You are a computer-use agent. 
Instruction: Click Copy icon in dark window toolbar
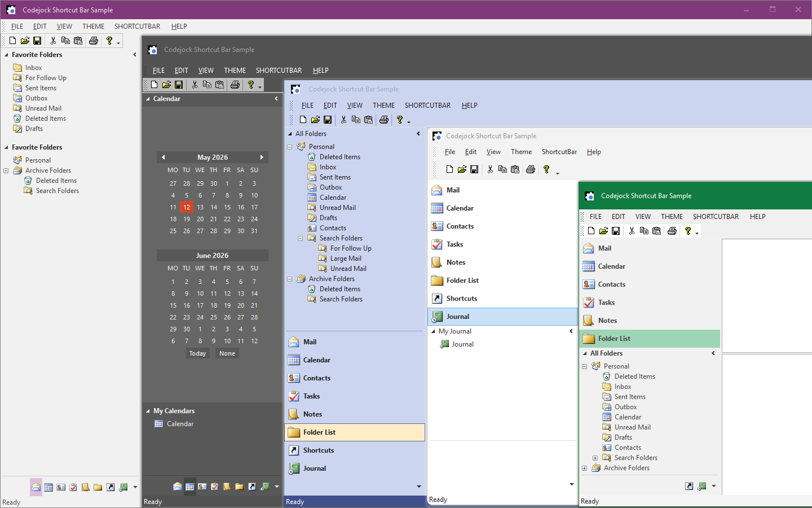[x=207, y=85]
